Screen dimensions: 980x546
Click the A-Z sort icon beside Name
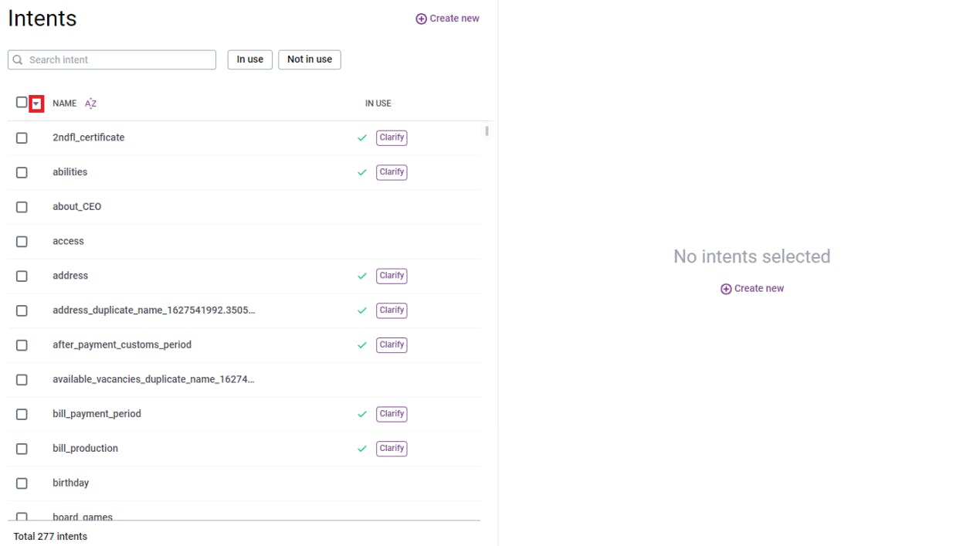click(x=90, y=103)
